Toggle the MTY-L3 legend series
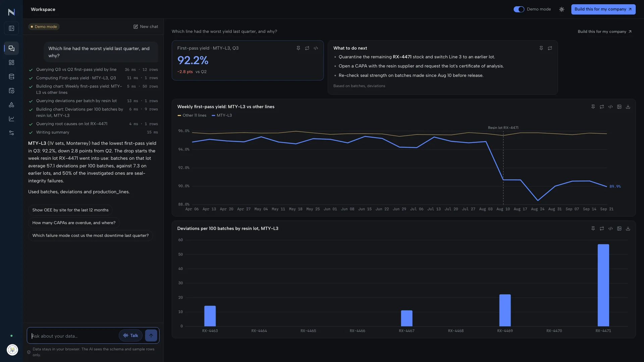This screenshot has height=362, width=644. pyautogui.click(x=222, y=115)
